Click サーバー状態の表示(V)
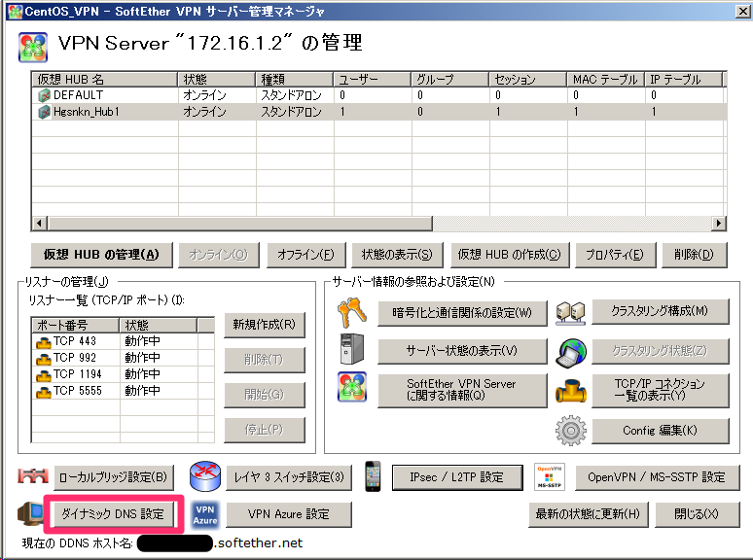753x560 pixels. [462, 351]
